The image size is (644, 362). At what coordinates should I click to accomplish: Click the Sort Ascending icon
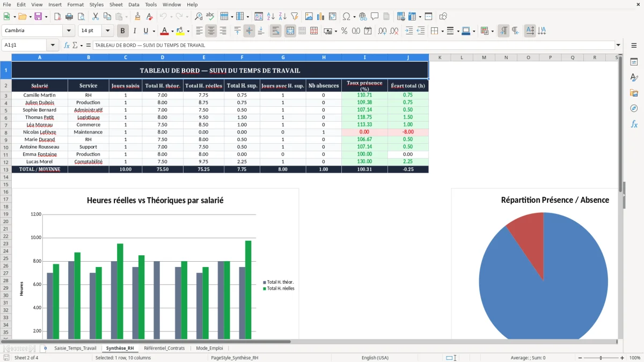coord(271,17)
